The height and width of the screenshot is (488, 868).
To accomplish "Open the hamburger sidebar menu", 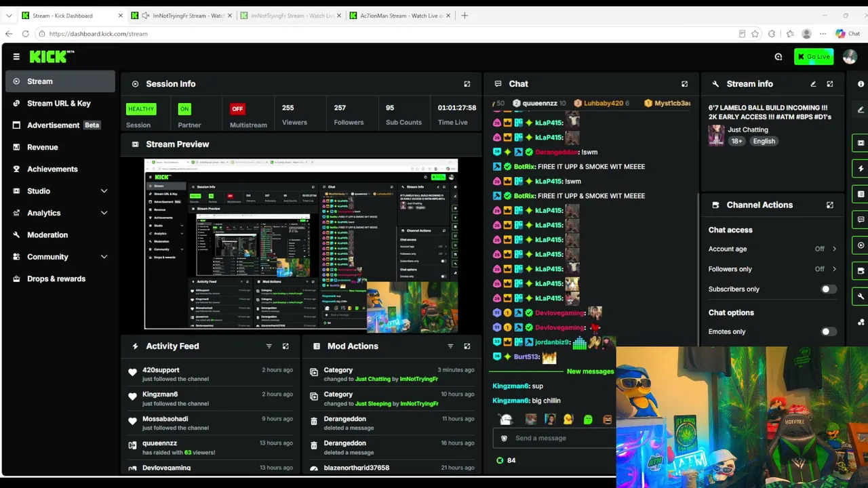I will click(16, 57).
